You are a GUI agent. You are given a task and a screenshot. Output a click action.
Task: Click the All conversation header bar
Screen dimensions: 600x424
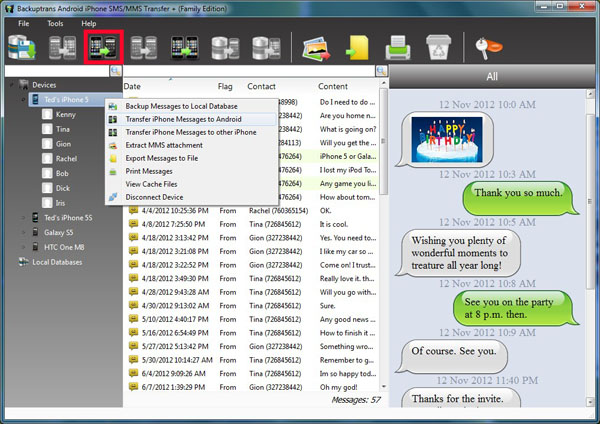point(492,77)
